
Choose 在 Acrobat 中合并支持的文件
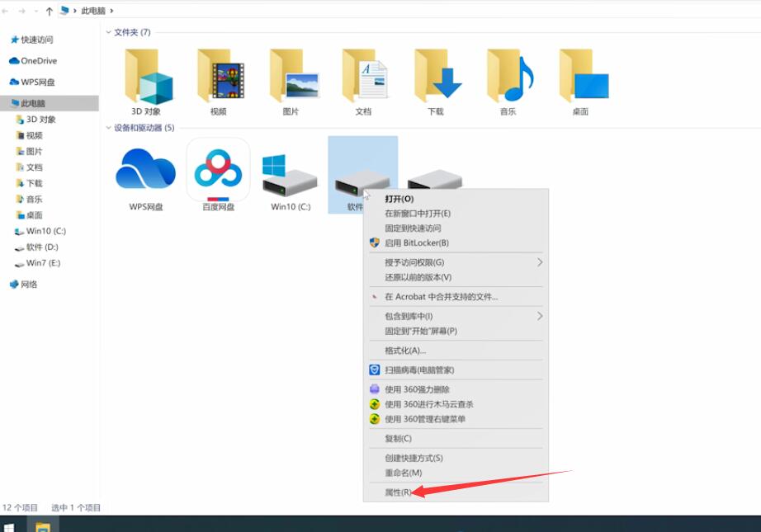click(456, 296)
